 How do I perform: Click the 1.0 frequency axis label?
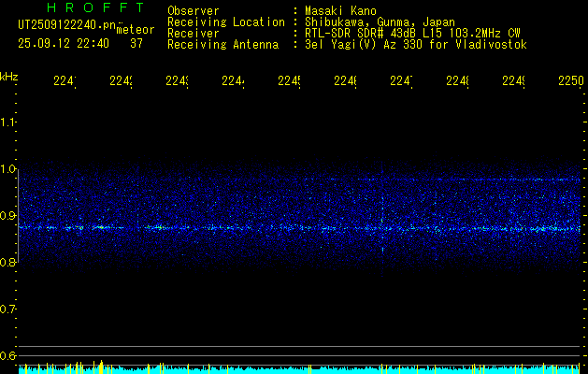point(8,169)
